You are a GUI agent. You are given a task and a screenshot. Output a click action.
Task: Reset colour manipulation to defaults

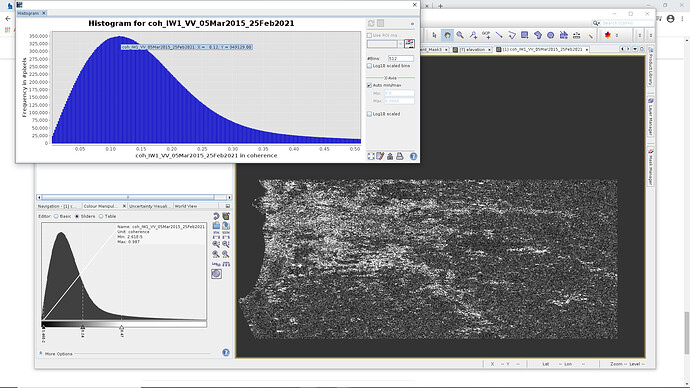tap(216, 216)
